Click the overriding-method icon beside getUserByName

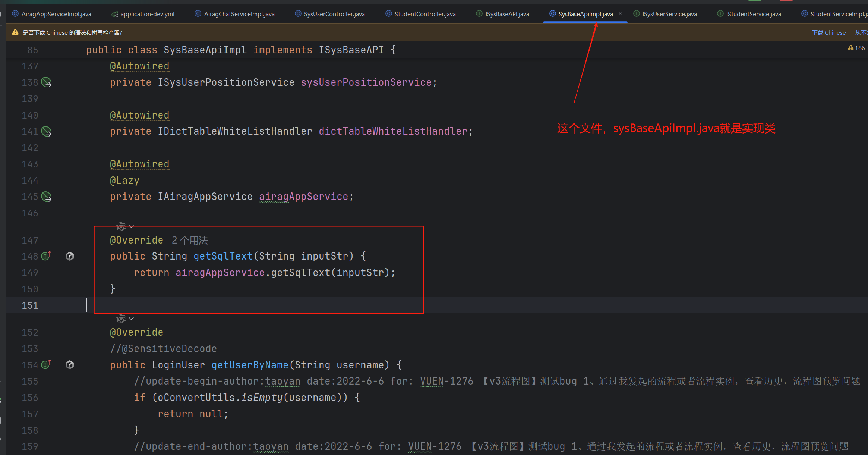pyautogui.click(x=46, y=365)
